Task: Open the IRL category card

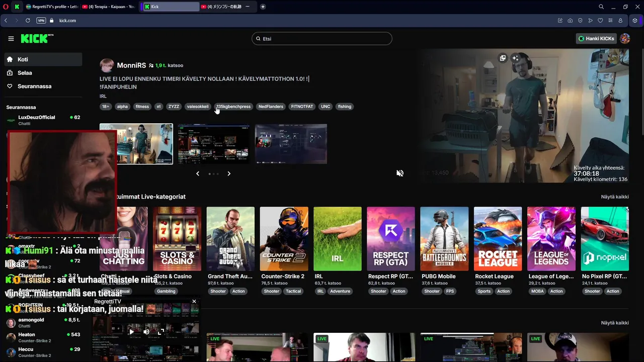Action: [x=338, y=239]
